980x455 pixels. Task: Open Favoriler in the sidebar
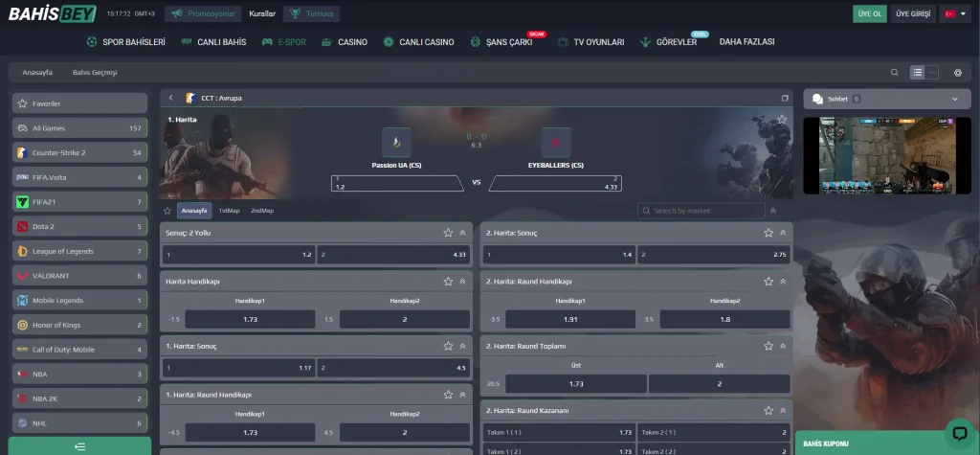click(80, 103)
